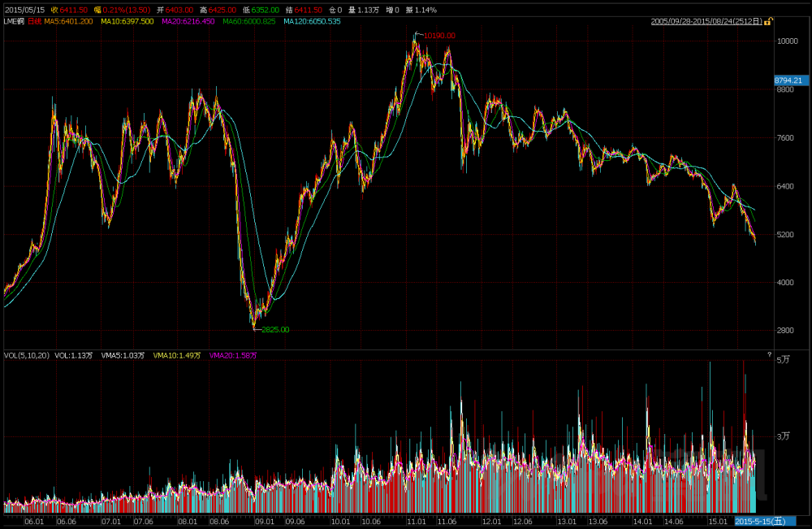Viewport: 812px width, 529px height.
Task: Open the VOL(5,10,20) indicator settings
Action: coord(27,355)
